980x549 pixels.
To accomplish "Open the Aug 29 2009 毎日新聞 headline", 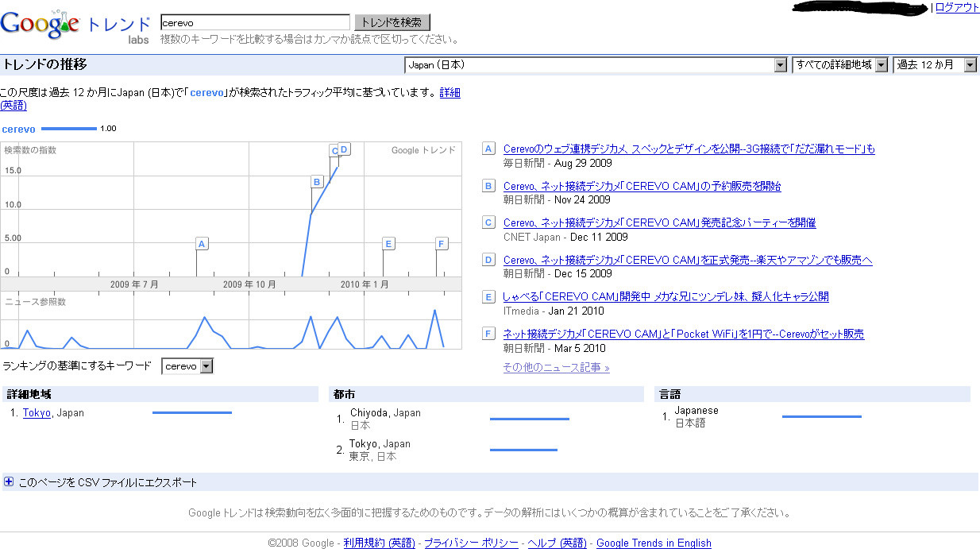I will click(689, 149).
